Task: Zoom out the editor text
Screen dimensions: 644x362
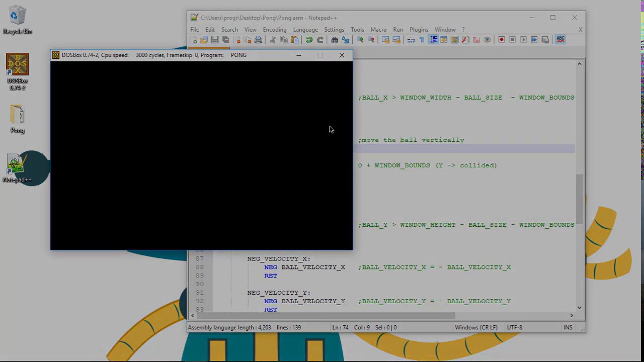Action: (371, 40)
